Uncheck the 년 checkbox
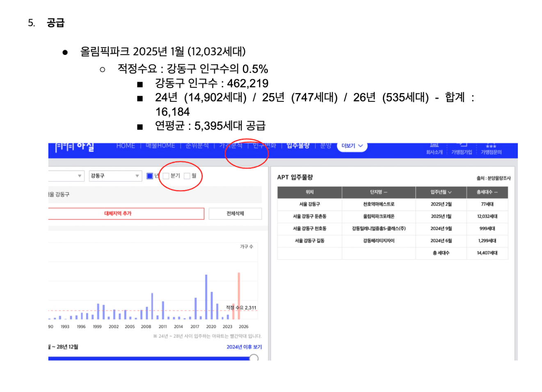The height and width of the screenshot is (392, 542). 150,176
